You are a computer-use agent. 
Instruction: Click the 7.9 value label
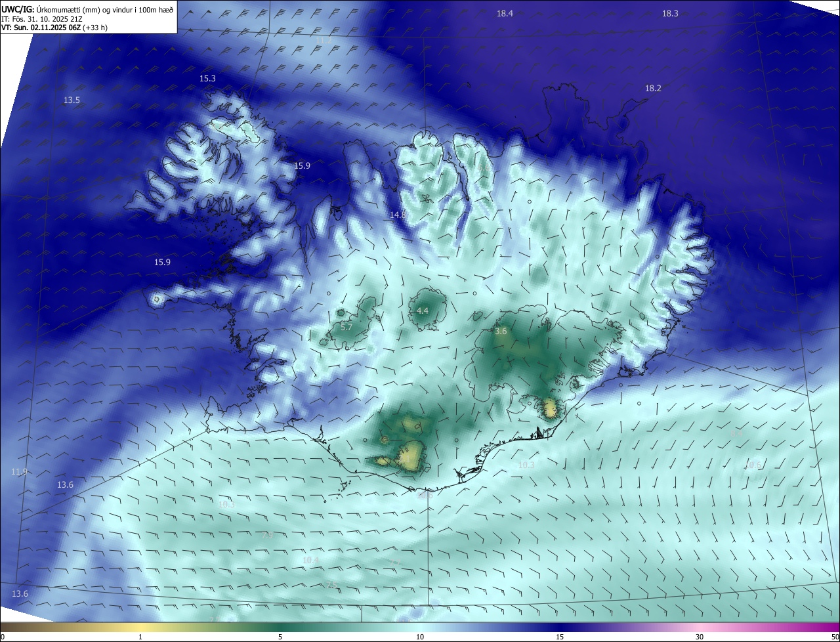[x=267, y=536]
